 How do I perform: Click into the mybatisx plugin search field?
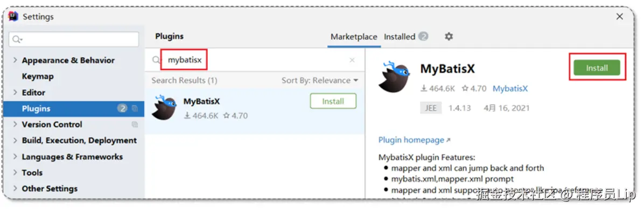click(255, 60)
